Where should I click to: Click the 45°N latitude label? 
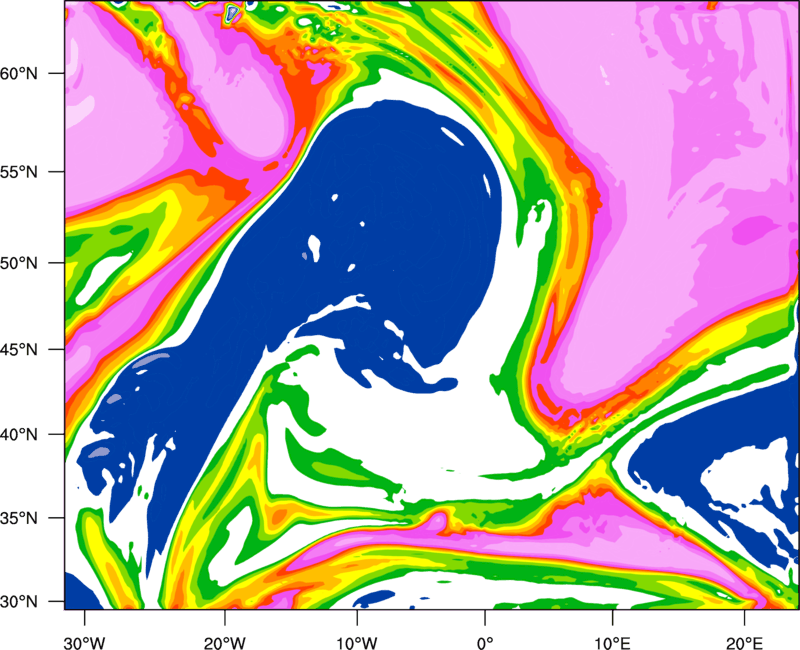click(x=19, y=349)
